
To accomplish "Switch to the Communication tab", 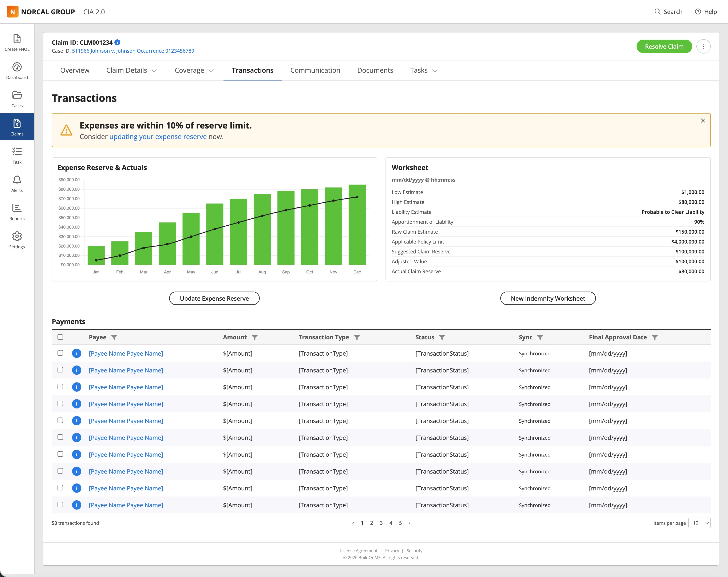I will click(x=315, y=70).
